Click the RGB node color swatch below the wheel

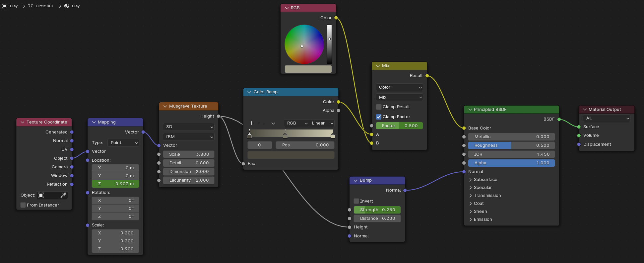click(308, 69)
